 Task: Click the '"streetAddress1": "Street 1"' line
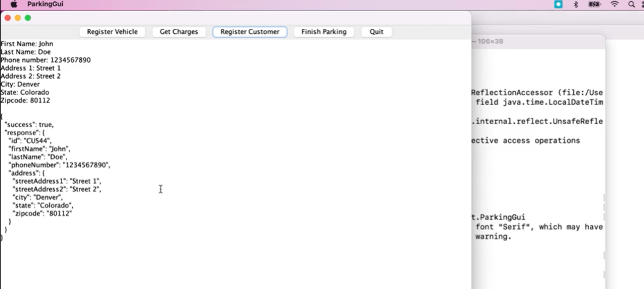57,181
